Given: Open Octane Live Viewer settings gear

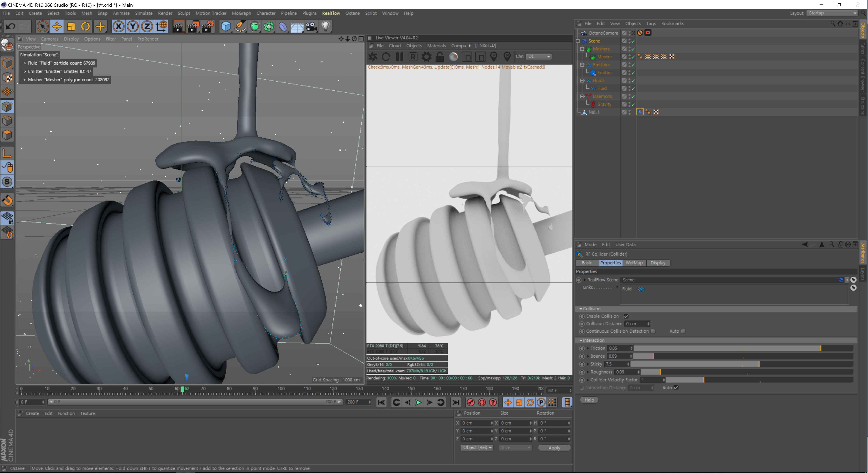Looking at the screenshot, I should tap(426, 57).
